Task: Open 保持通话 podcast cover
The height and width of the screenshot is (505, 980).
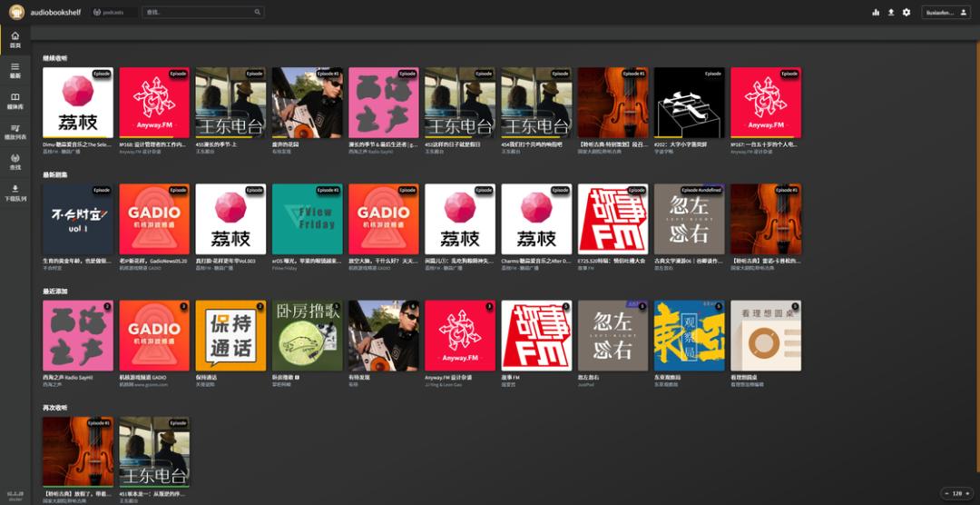Action: click(x=230, y=335)
